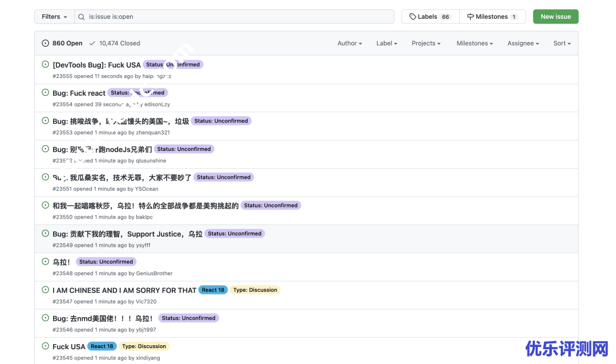The image size is (616, 364).
Task: Click the Labels tag icon
Action: pos(412,17)
